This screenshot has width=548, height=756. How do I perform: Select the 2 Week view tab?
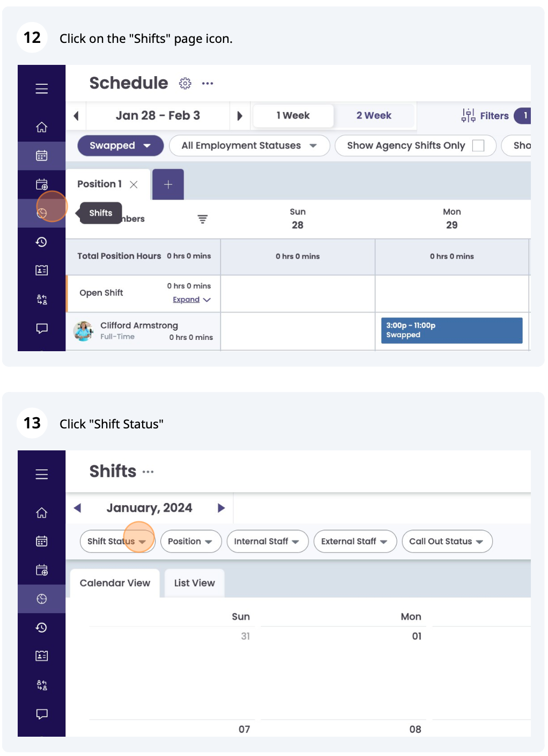coord(374,115)
